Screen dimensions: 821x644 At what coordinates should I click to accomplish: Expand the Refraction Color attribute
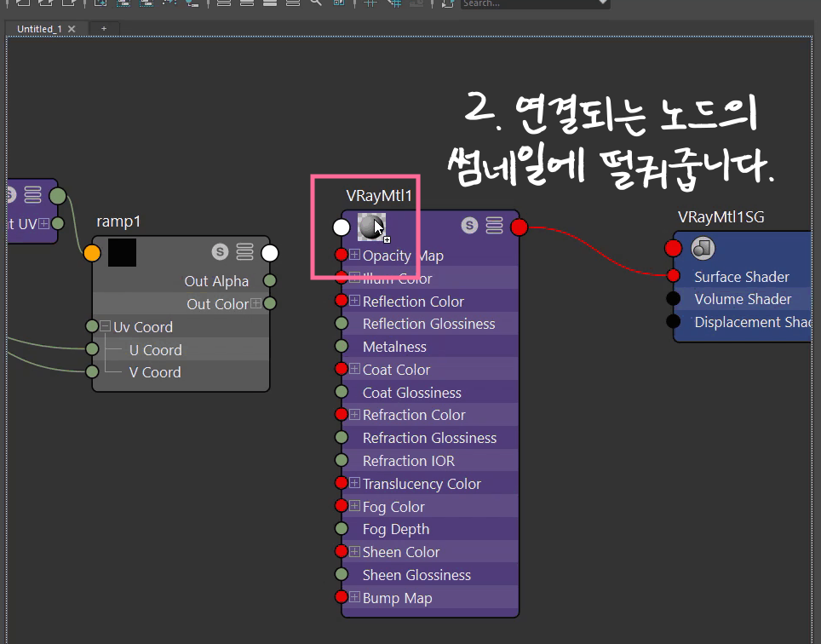click(354, 415)
